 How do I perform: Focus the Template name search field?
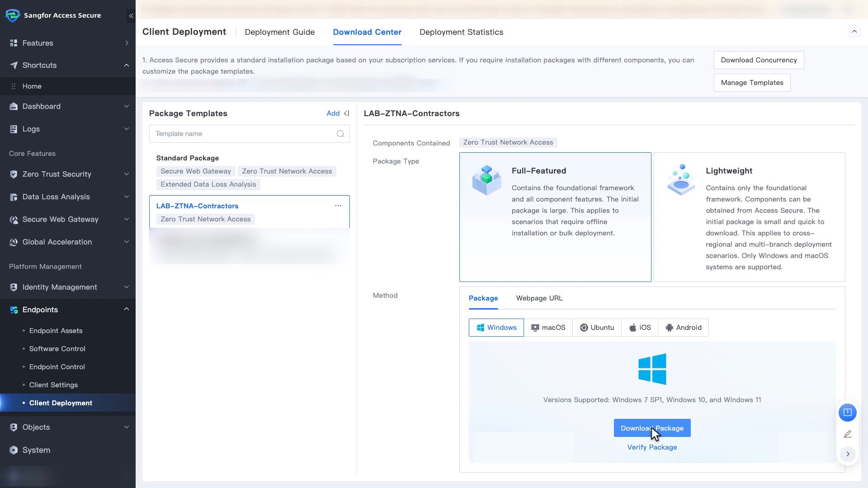click(x=249, y=134)
